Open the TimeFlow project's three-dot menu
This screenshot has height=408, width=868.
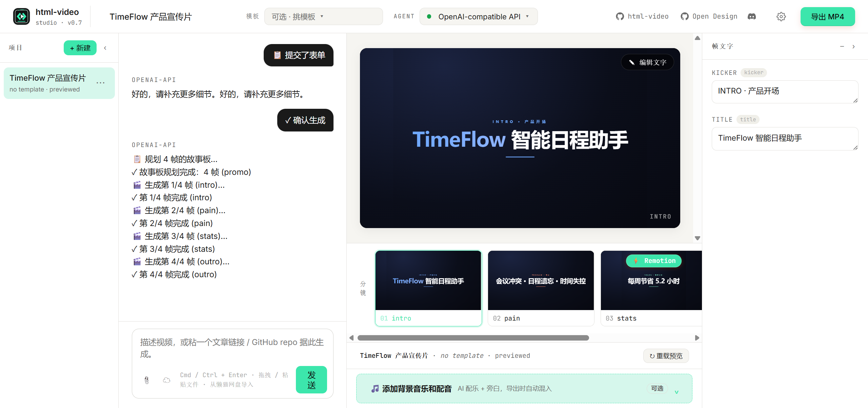[100, 83]
